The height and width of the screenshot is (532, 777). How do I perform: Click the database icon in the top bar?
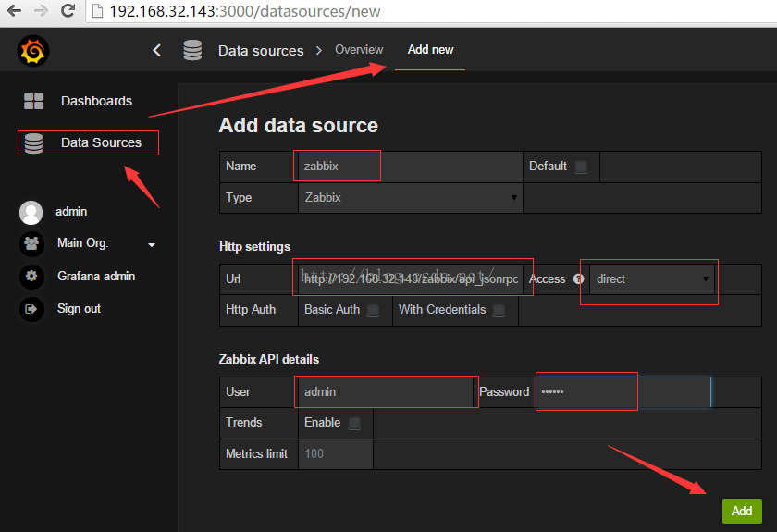tap(192, 50)
